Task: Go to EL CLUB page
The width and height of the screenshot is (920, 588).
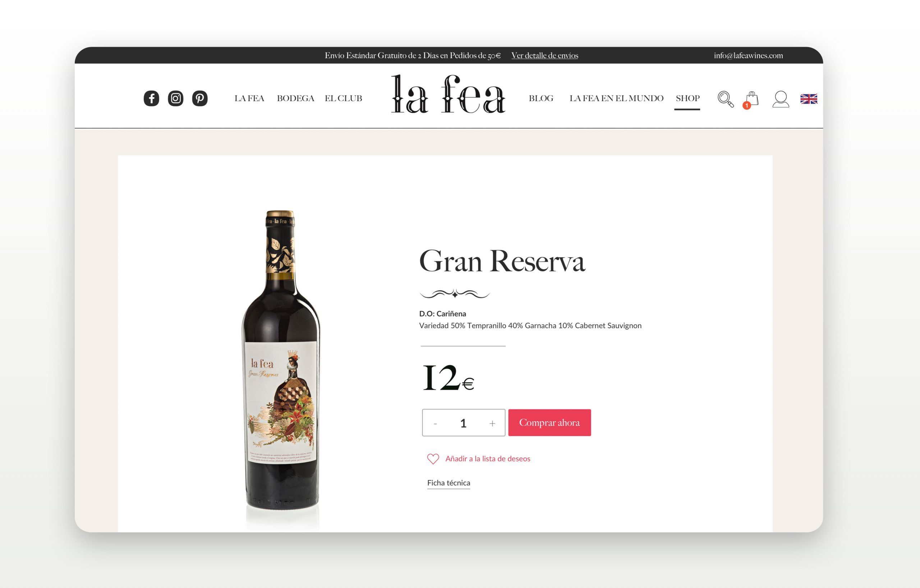Action: 343,98
